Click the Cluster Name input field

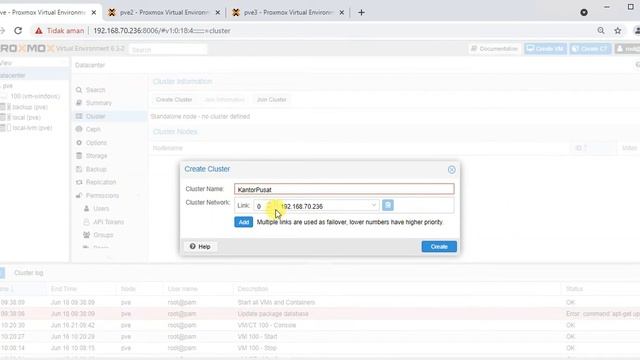[x=344, y=189]
